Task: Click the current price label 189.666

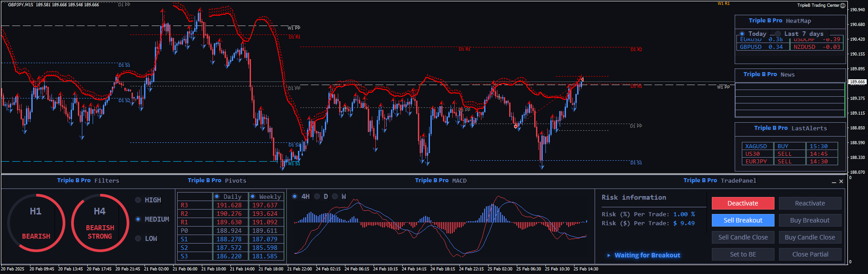Action: point(857,82)
